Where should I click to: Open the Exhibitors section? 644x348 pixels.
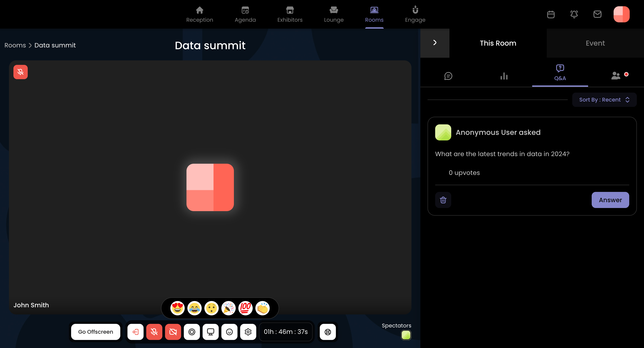point(290,14)
